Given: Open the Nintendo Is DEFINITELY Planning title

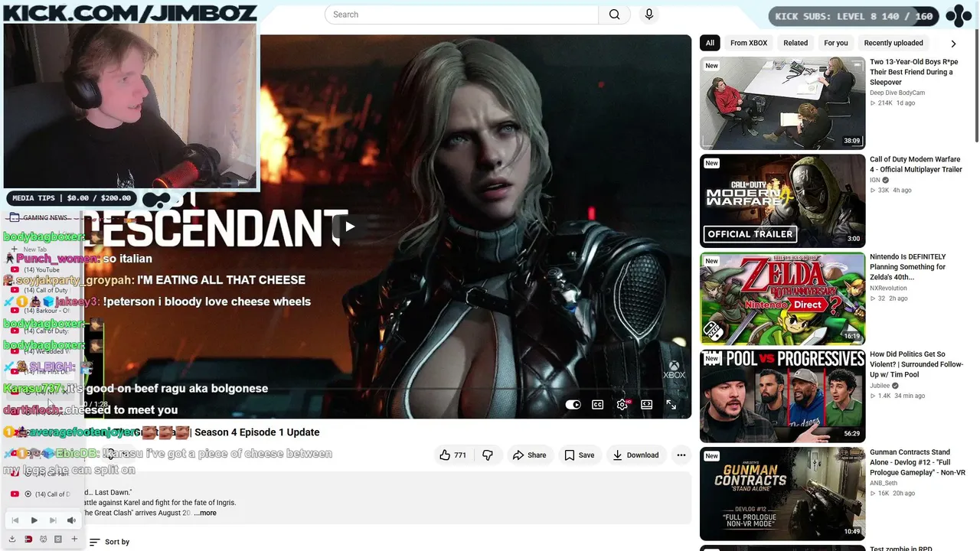Looking at the screenshot, I should (x=908, y=267).
